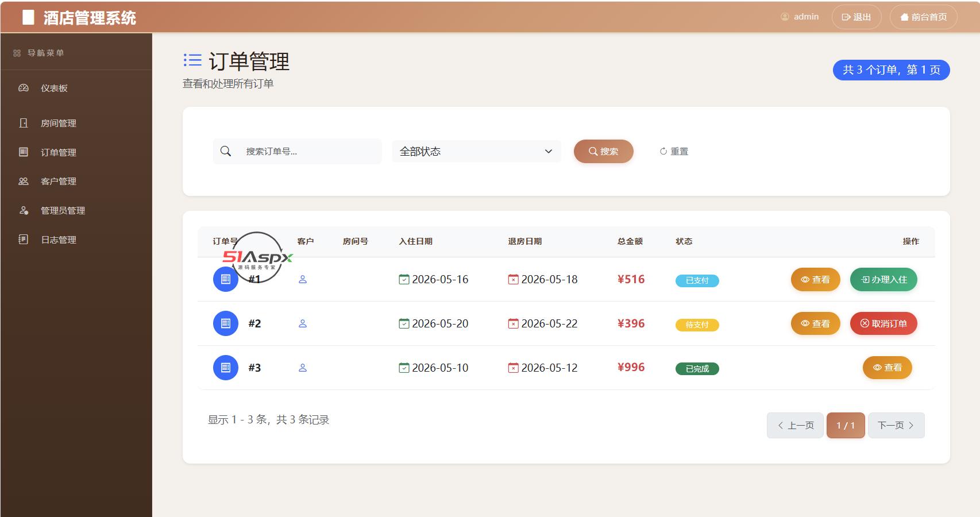The height and width of the screenshot is (517, 980).
Task: Click the blue order icon for #3
Action: 226,368
